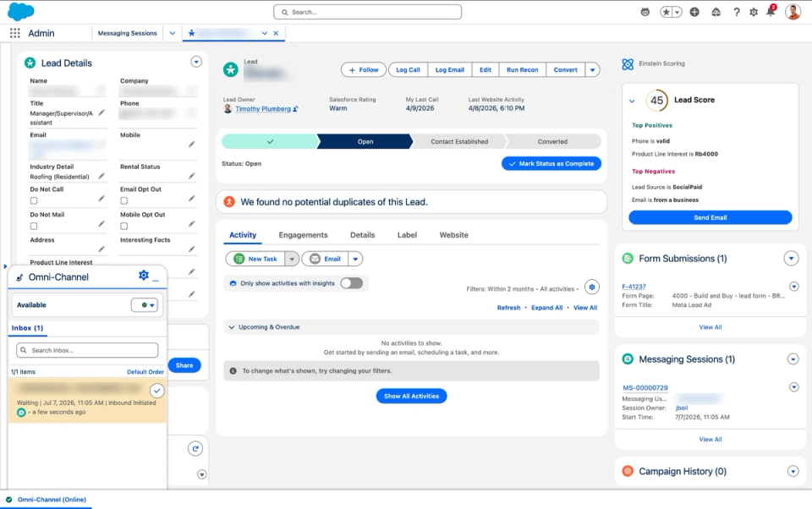Image resolution: width=812 pixels, height=509 pixels.
Task: Edit the Interesting Facts pencil icon
Action: [192, 249]
